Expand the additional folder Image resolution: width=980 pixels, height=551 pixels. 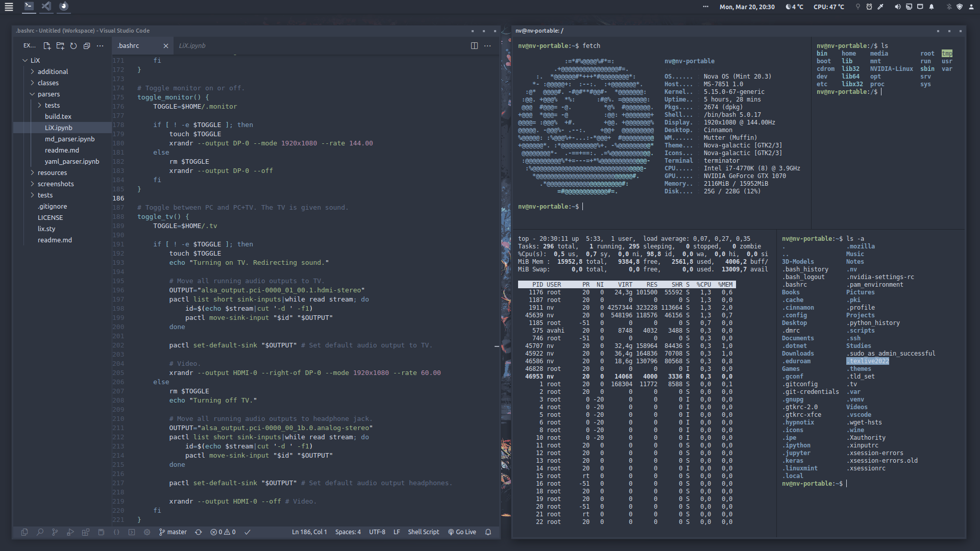(x=53, y=71)
